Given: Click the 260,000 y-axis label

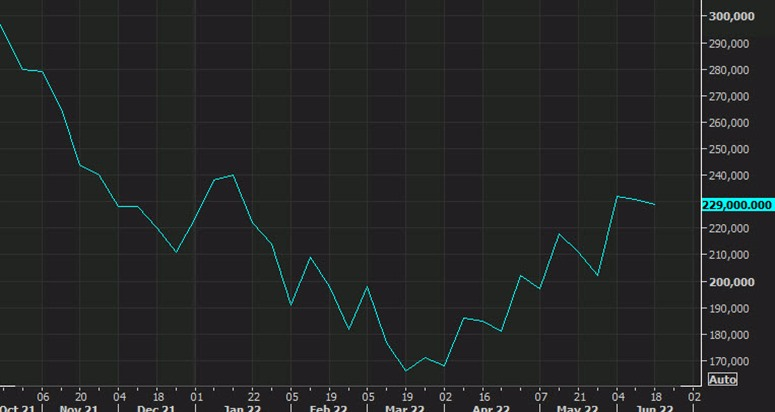Looking at the screenshot, I should 729,123.
